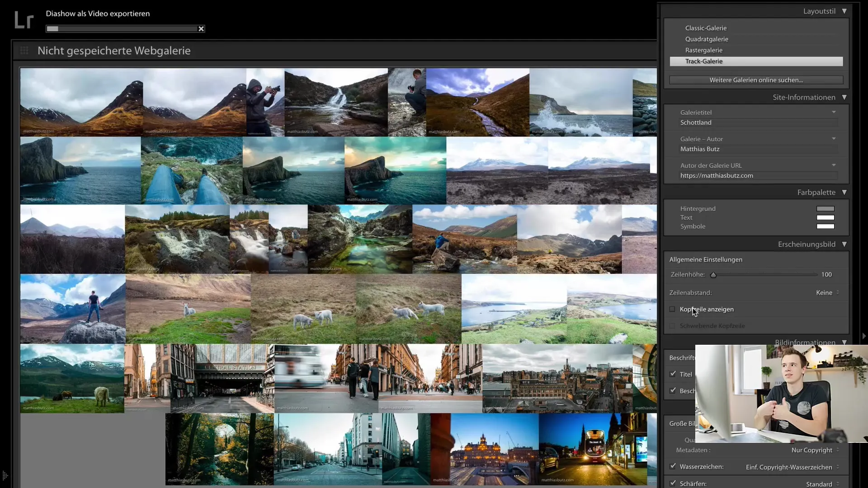Cancel the video export progress bar
This screenshot has height=488, width=868.
201,29
